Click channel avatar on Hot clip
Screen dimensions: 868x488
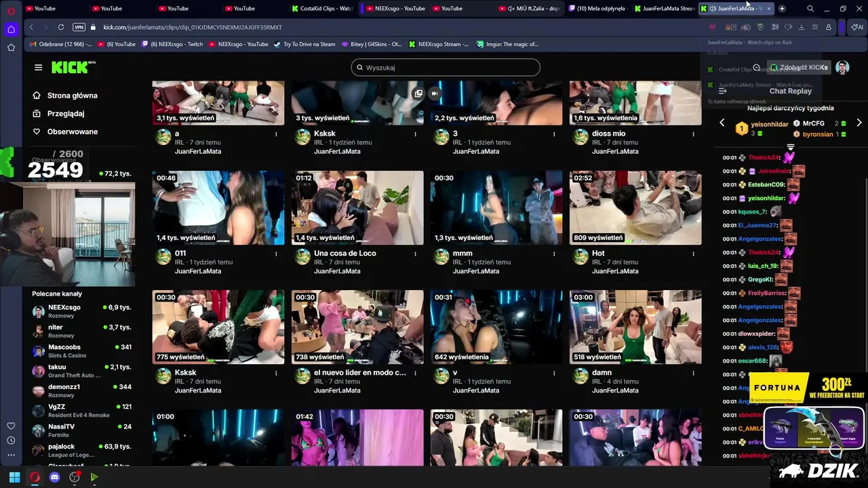(x=580, y=257)
